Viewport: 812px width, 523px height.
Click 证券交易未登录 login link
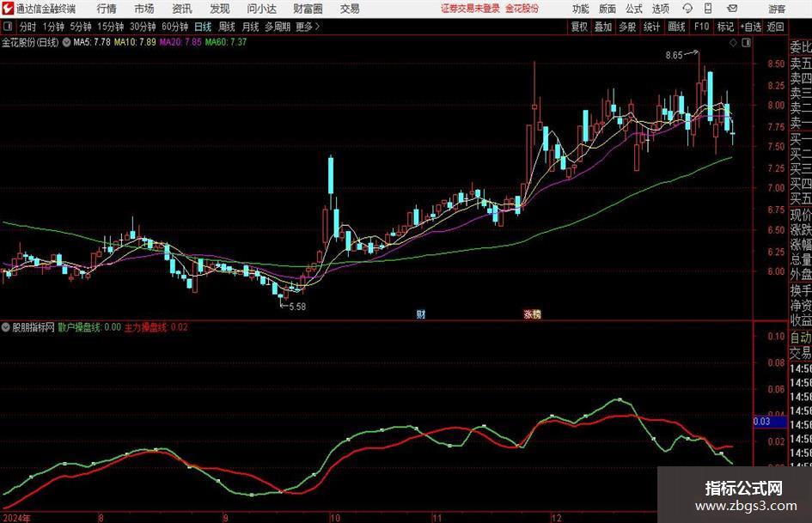pos(470,9)
